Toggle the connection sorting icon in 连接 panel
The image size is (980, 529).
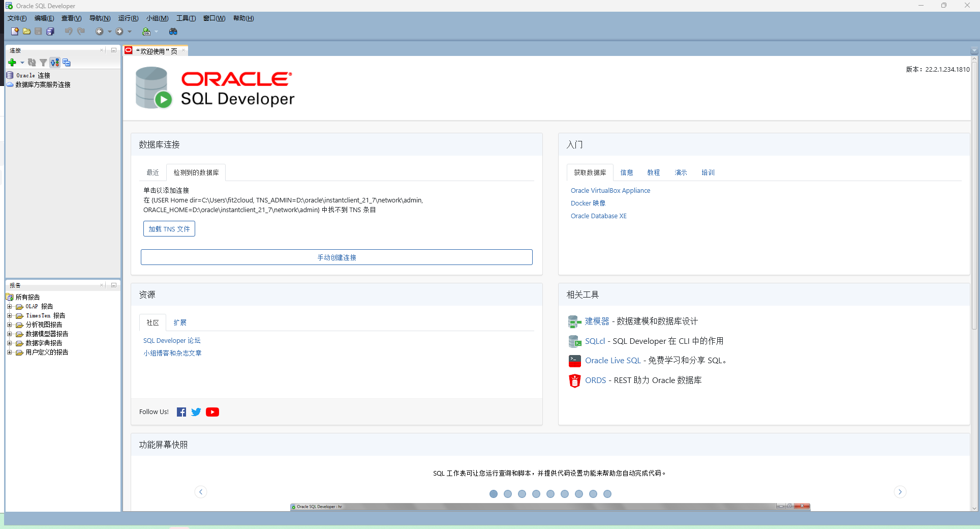coord(54,63)
